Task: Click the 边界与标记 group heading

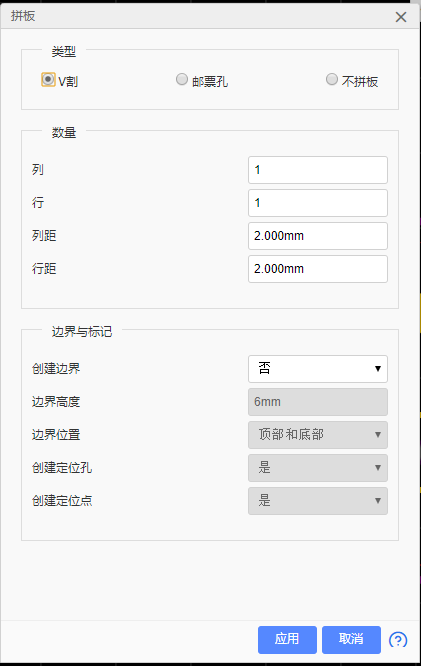Action: pyautogui.click(x=82, y=331)
